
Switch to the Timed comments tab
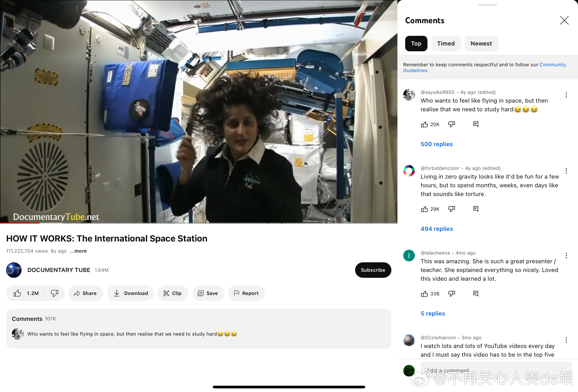pyautogui.click(x=446, y=44)
